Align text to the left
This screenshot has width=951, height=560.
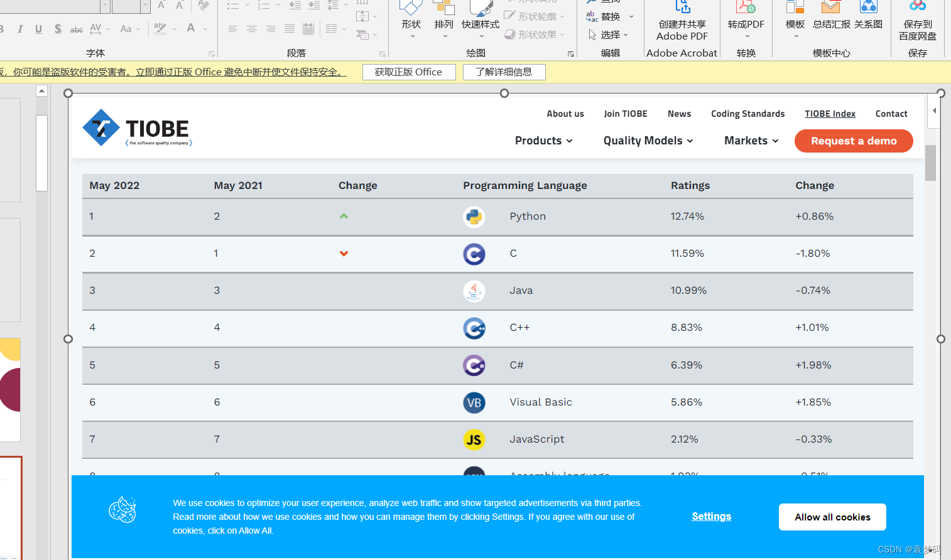pyautogui.click(x=232, y=29)
